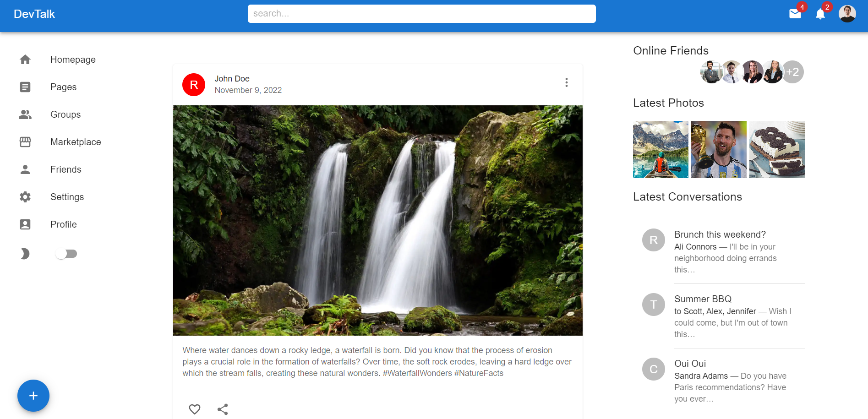Open the mountain lake kayak photo
Viewport: 868px width, 419px height.
[661, 149]
